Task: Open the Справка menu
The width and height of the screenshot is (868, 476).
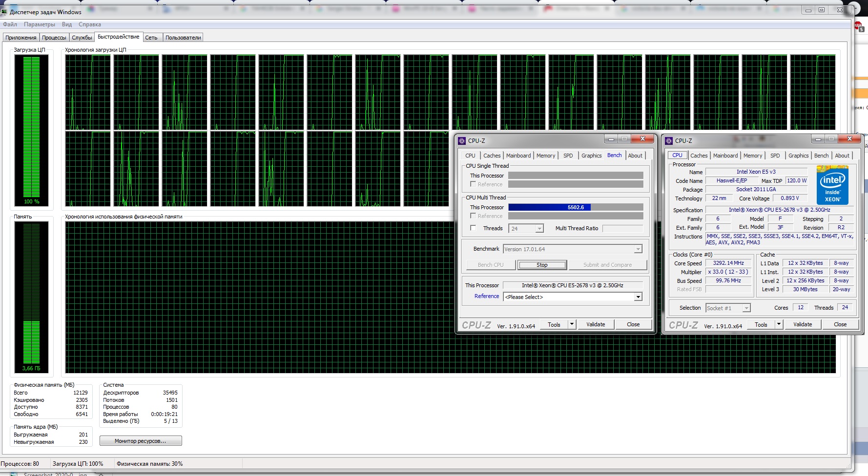Action: coord(90,24)
